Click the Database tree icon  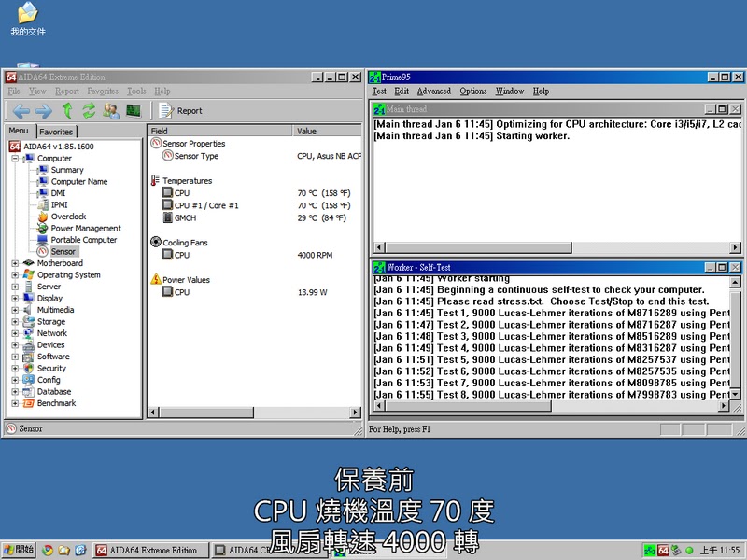point(29,391)
